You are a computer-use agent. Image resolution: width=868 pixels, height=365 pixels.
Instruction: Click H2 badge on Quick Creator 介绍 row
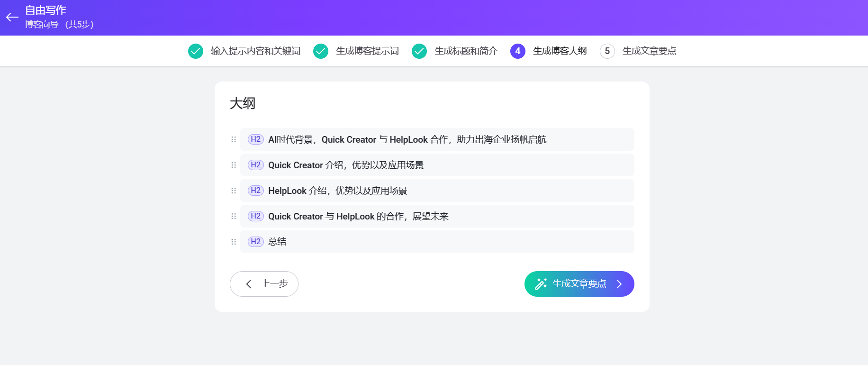256,165
